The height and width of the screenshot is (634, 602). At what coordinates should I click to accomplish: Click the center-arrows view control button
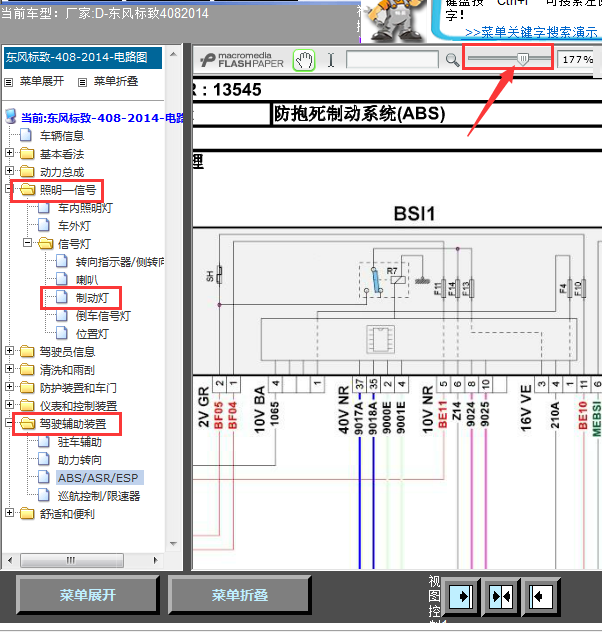501,596
